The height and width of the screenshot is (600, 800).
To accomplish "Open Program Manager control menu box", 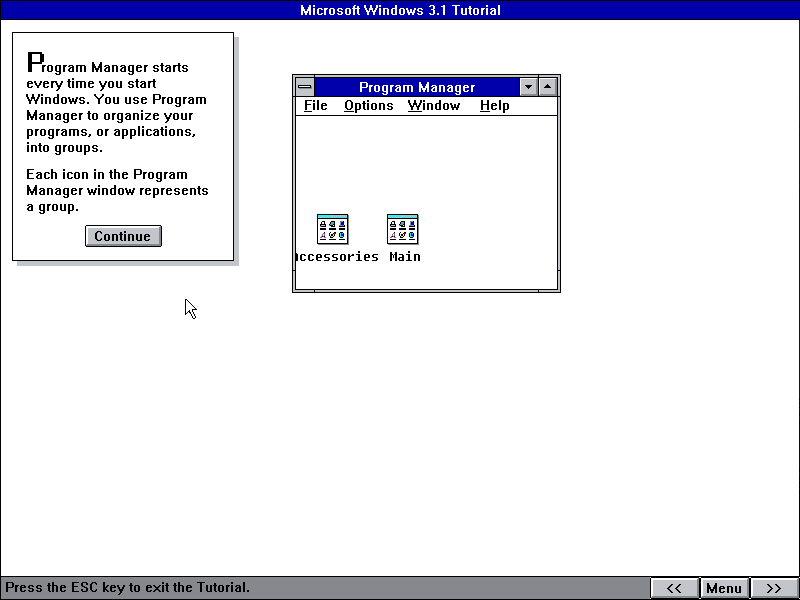I will (305, 87).
